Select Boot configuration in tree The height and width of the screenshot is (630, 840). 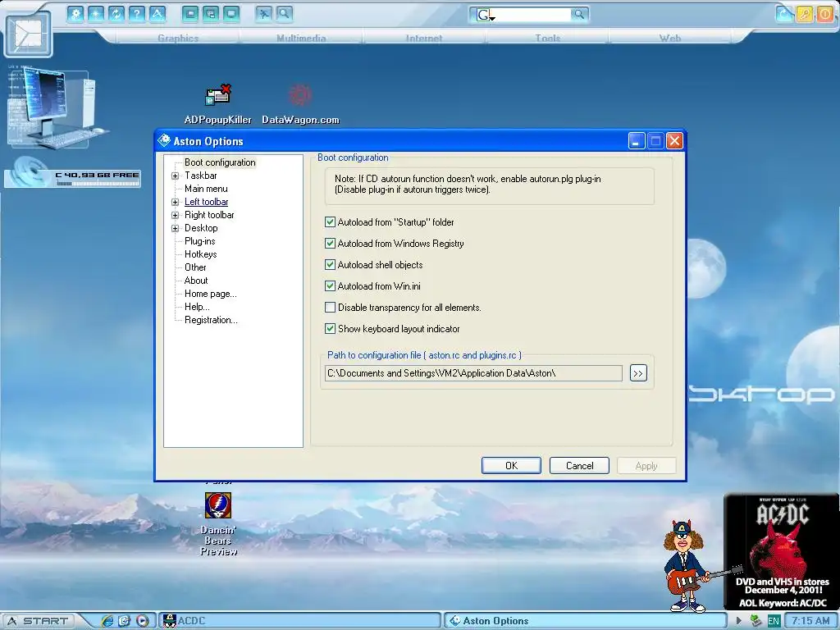pos(220,162)
